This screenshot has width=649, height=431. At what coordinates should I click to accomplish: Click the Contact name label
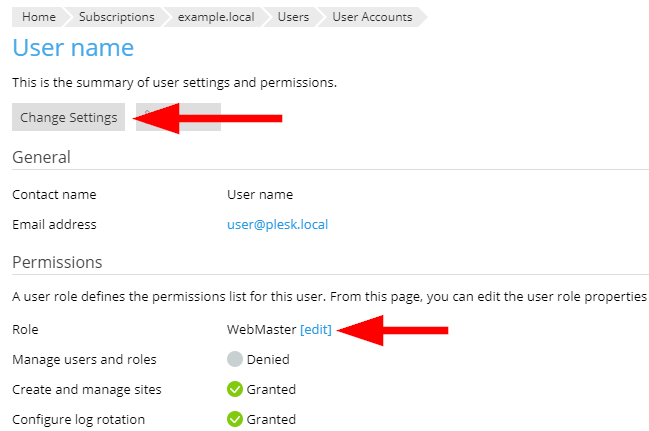point(54,195)
